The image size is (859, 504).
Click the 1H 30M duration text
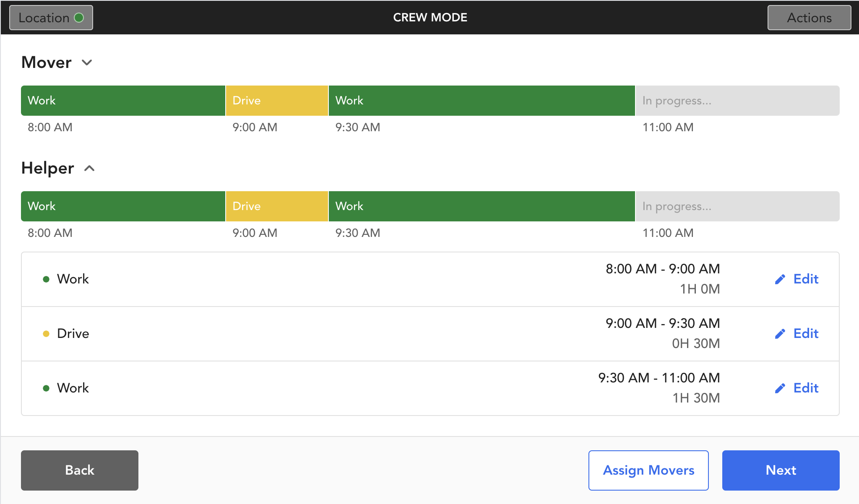point(696,398)
